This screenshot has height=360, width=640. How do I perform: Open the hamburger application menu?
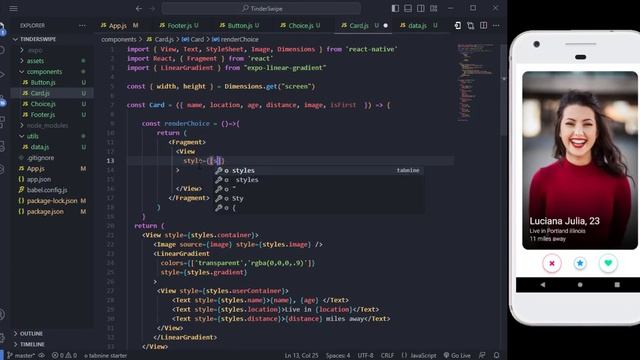click(13, 8)
